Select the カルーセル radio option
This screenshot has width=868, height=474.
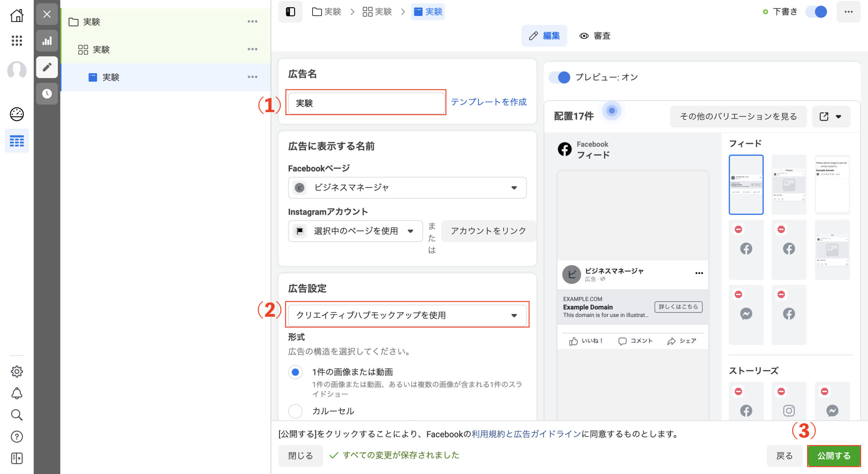(295, 411)
